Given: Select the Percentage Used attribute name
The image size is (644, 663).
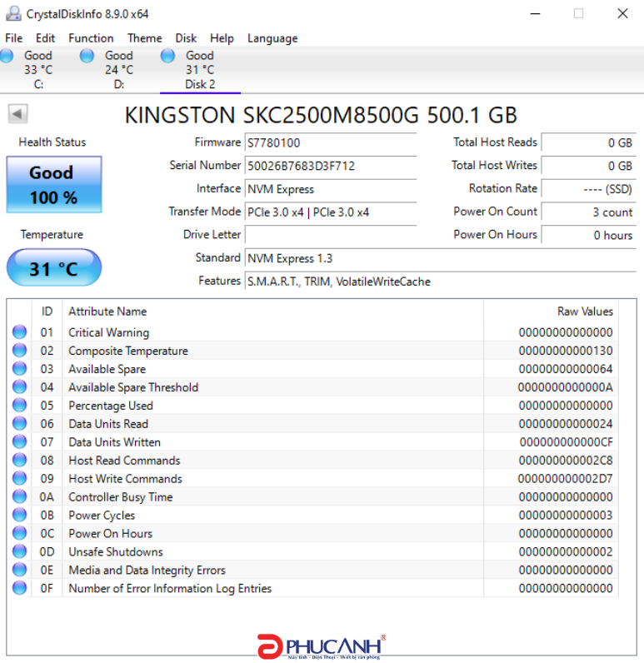Looking at the screenshot, I should tap(110, 406).
